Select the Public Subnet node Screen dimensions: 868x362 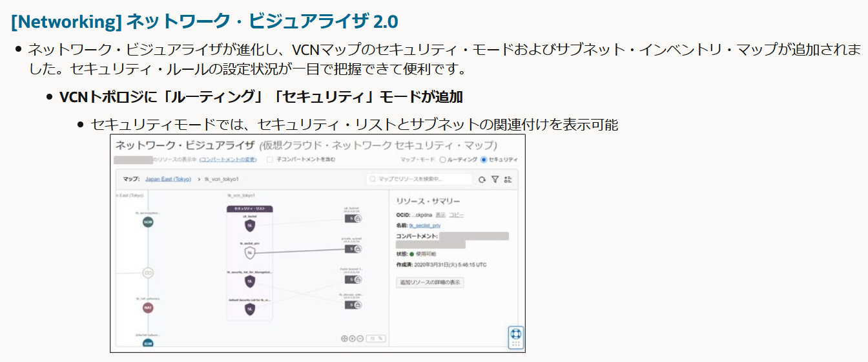coord(353,279)
